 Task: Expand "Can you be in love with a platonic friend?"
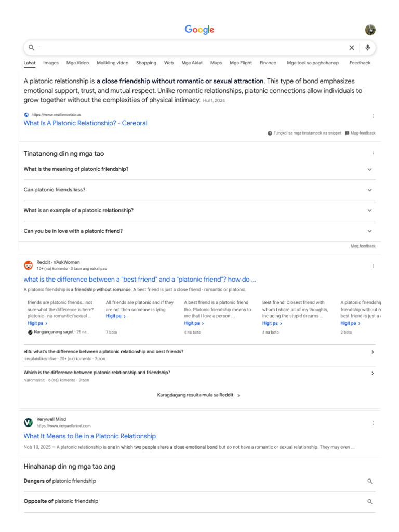(x=369, y=231)
